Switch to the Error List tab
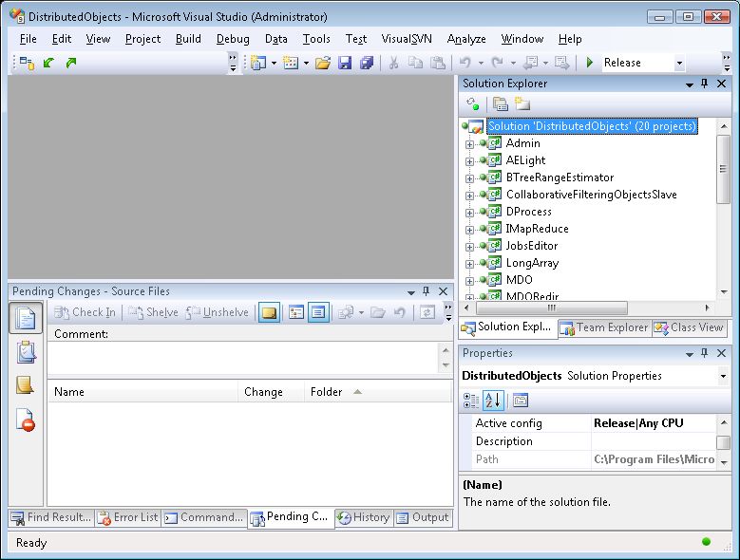 pos(128,517)
